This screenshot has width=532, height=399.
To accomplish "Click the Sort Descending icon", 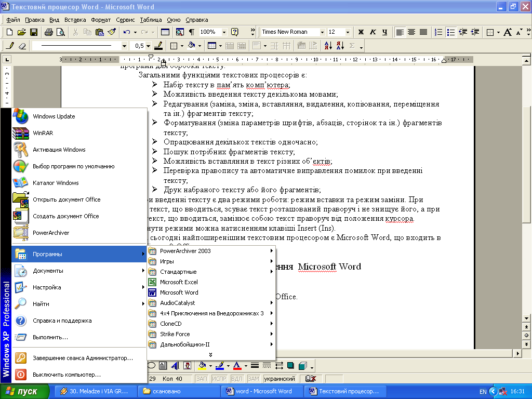I will (x=340, y=46).
